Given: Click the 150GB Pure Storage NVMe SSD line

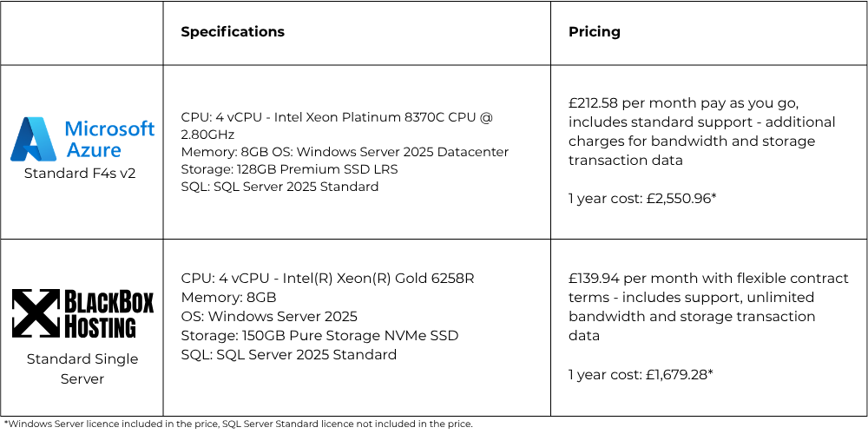Looking at the screenshot, I should coord(319,336).
